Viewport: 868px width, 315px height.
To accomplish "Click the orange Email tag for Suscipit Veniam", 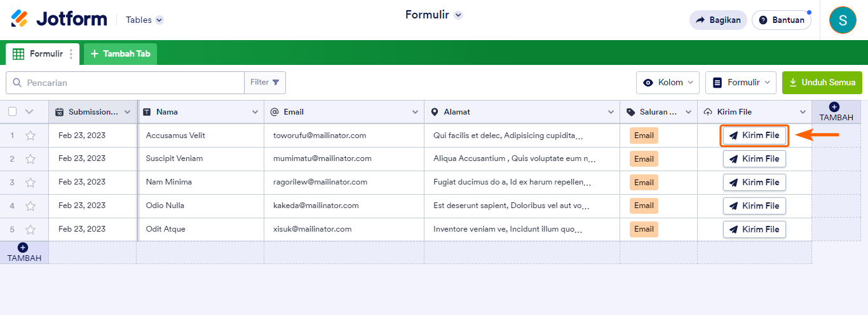I will pyautogui.click(x=644, y=159).
